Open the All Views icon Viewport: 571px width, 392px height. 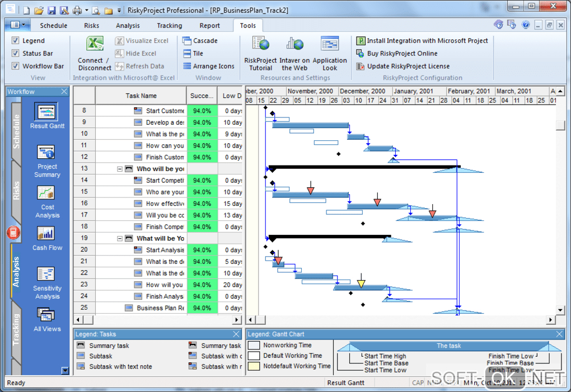[46, 315]
